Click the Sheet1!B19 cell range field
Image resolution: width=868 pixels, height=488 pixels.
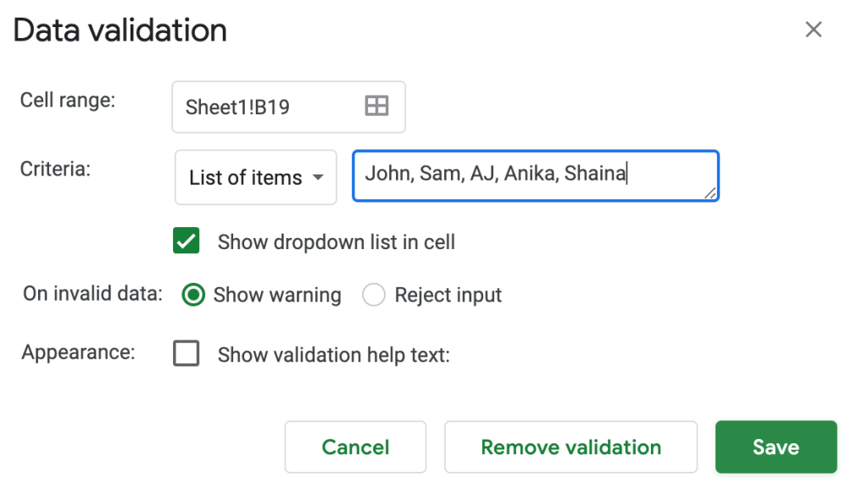point(271,107)
